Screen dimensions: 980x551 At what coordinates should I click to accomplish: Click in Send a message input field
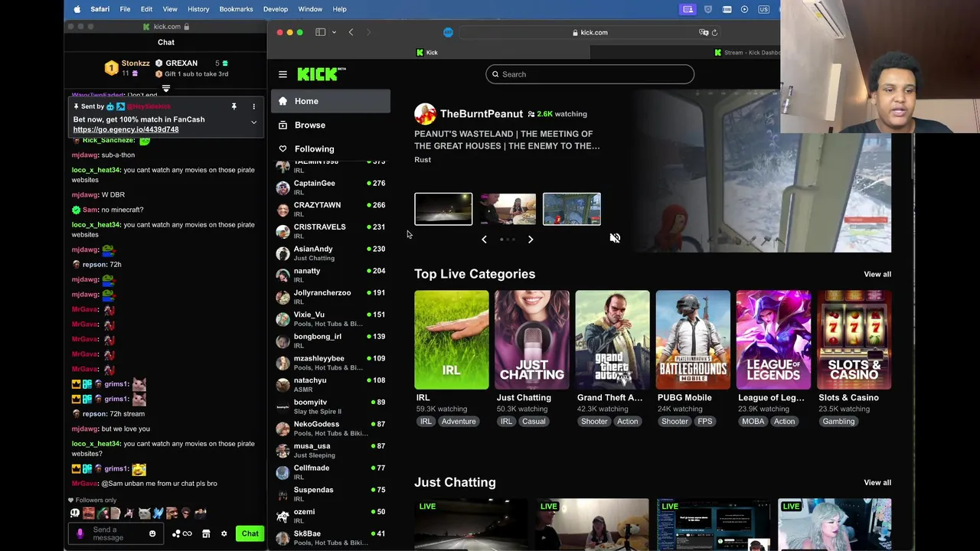[117, 533]
